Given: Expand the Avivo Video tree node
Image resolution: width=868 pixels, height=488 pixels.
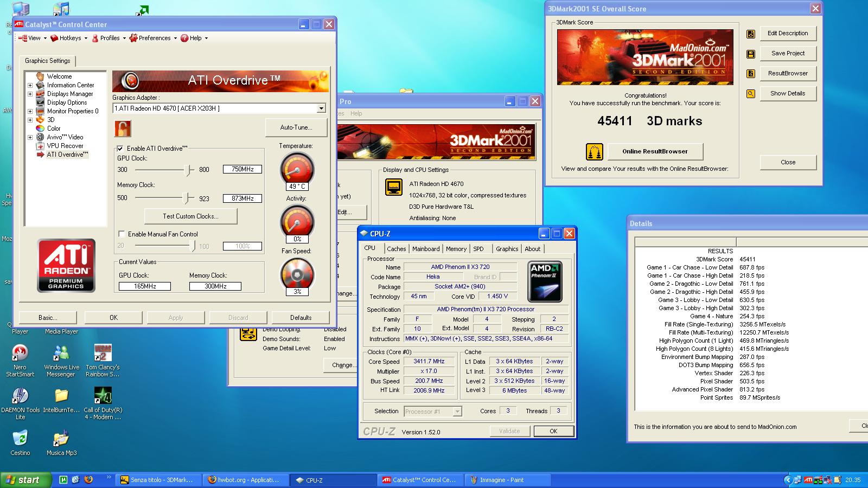Looking at the screenshot, I should (x=30, y=137).
